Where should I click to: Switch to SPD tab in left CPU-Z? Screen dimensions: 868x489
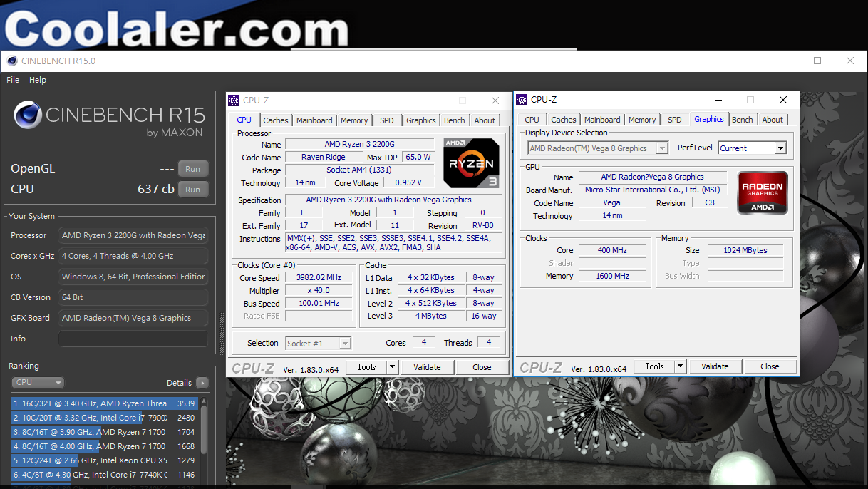pyautogui.click(x=387, y=120)
